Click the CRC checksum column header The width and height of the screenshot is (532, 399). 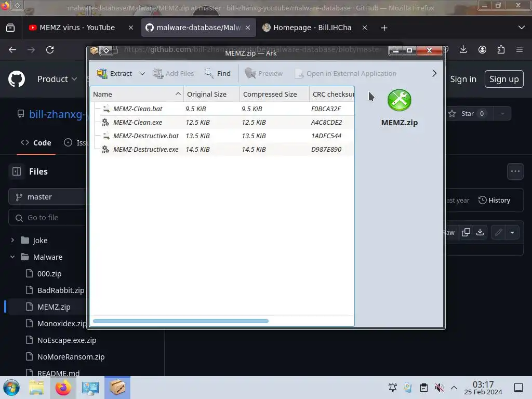[332, 95]
